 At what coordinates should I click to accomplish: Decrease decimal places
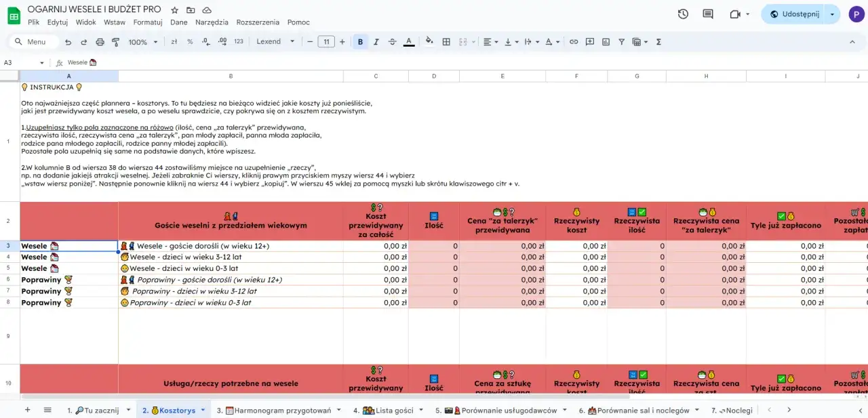pos(205,41)
